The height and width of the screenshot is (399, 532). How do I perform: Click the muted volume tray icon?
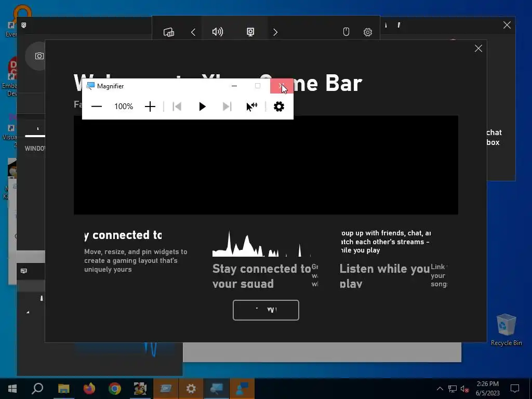point(464,389)
